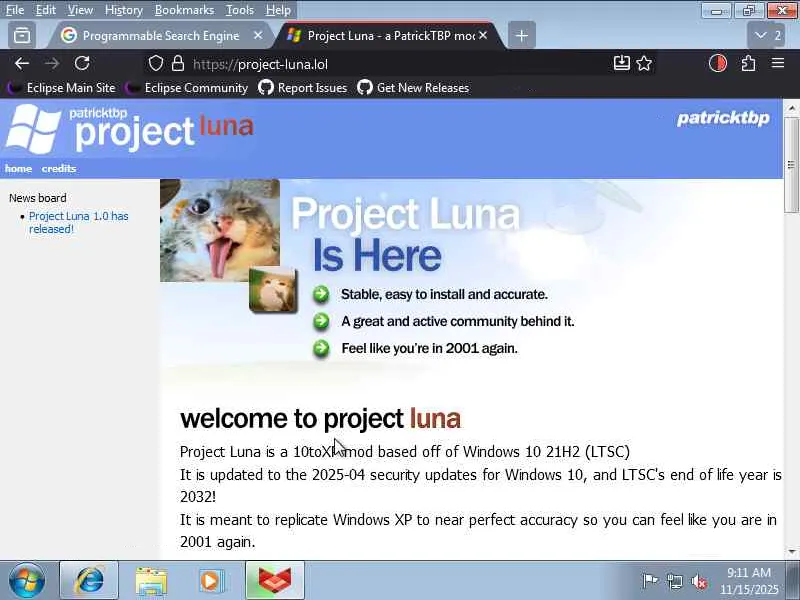Open the credits page link
800x600 pixels.
pyautogui.click(x=59, y=168)
